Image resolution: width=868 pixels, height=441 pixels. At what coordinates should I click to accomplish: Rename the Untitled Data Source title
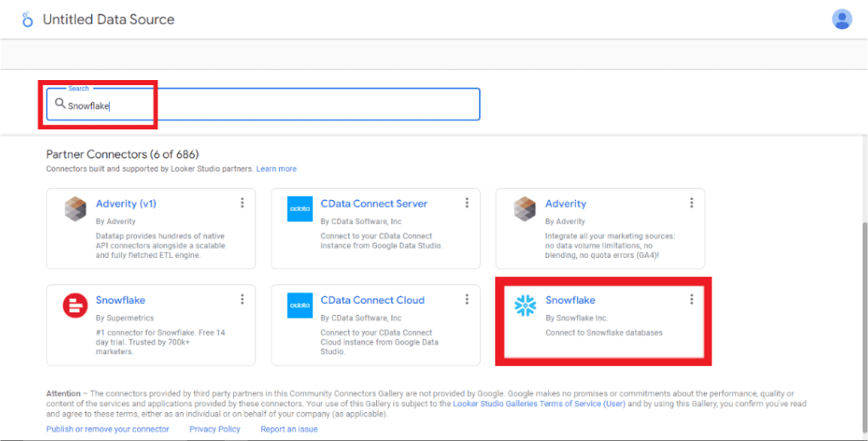coord(109,20)
